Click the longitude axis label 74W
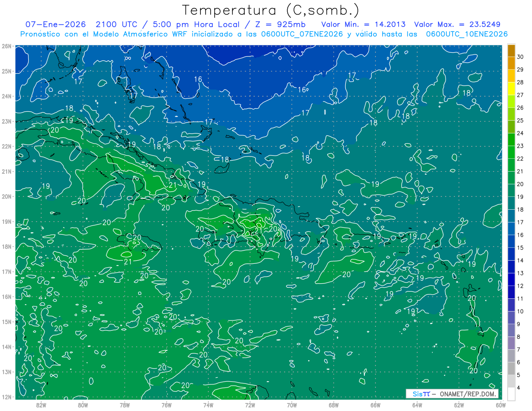The height and width of the screenshot is (411, 532). click(x=208, y=405)
